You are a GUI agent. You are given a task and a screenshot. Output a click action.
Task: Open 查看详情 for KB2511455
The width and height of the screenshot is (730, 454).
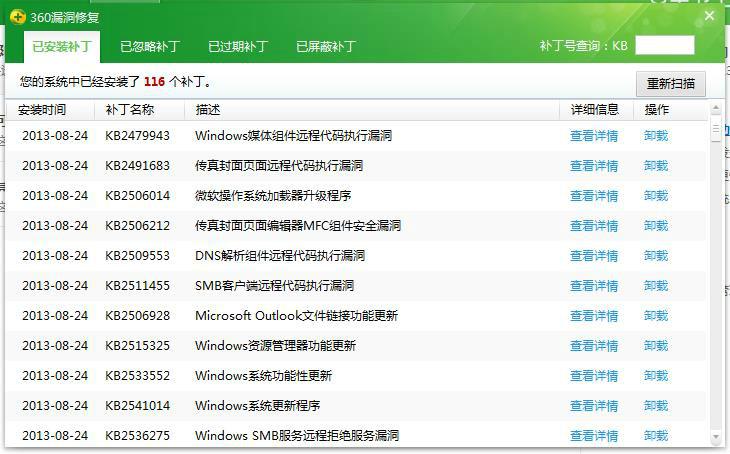594,286
